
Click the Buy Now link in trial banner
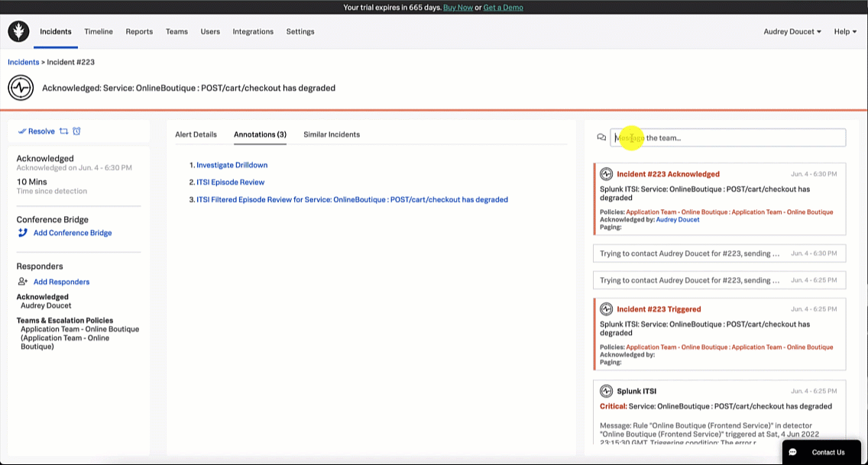tap(458, 8)
